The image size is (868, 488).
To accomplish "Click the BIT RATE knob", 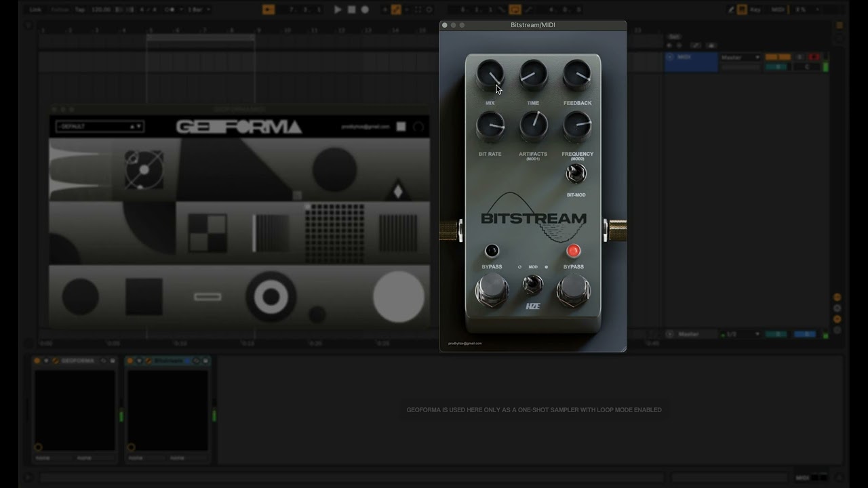I will pyautogui.click(x=490, y=125).
